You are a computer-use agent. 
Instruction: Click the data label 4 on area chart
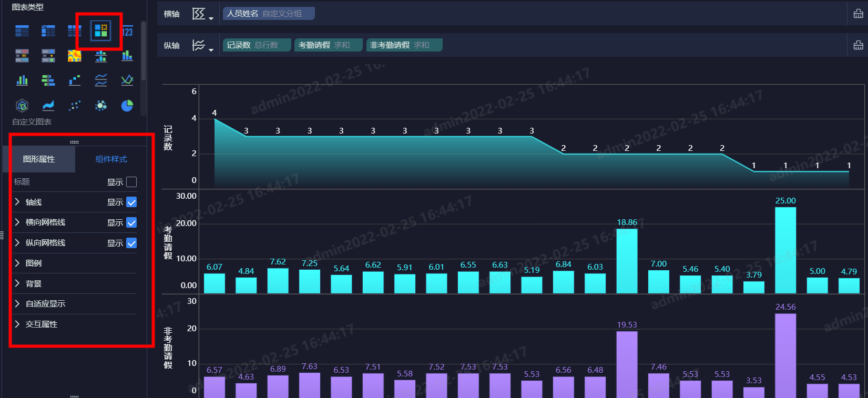[x=214, y=113]
